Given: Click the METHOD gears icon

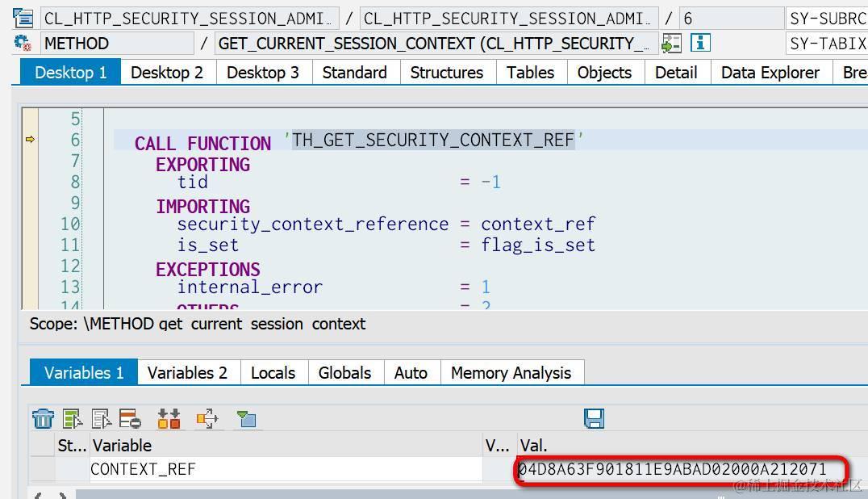Looking at the screenshot, I should [23, 43].
